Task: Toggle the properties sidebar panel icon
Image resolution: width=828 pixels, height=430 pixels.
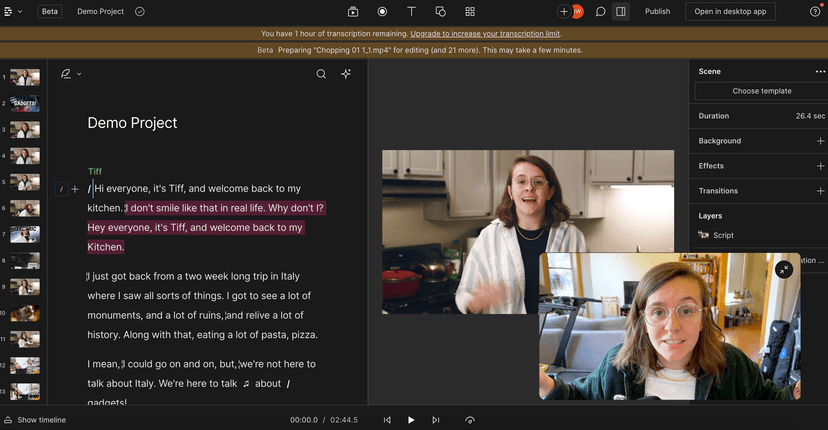Action: (x=621, y=12)
